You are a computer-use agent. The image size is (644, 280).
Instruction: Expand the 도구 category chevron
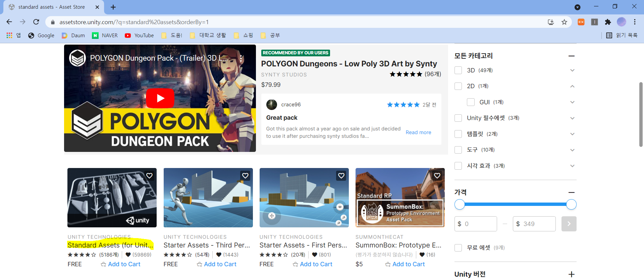coord(572,150)
